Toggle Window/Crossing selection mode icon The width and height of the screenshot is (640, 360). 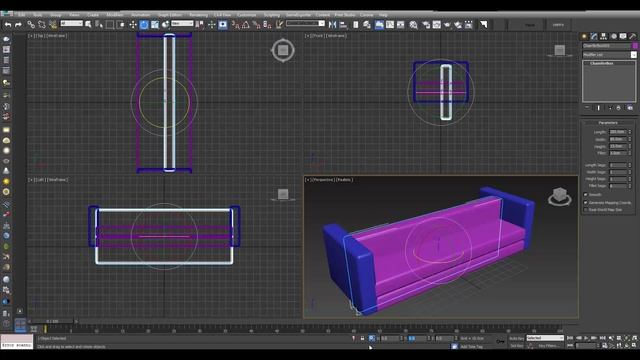point(120,25)
